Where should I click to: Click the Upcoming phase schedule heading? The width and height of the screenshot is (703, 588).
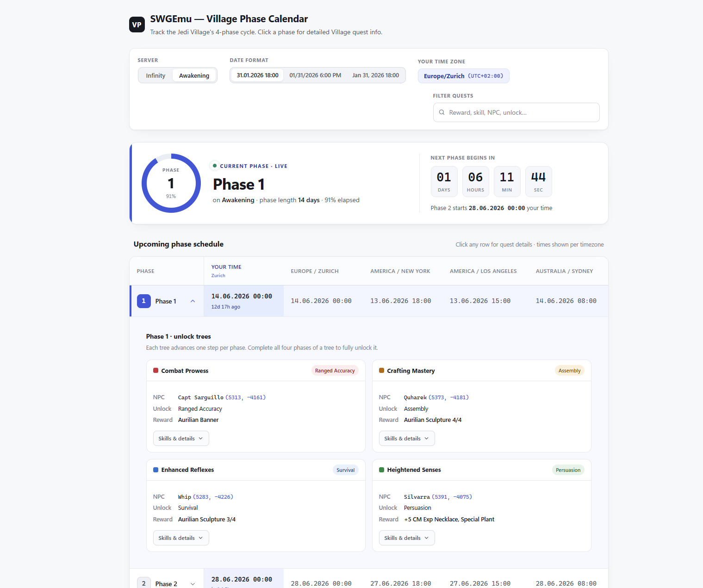[x=179, y=244]
